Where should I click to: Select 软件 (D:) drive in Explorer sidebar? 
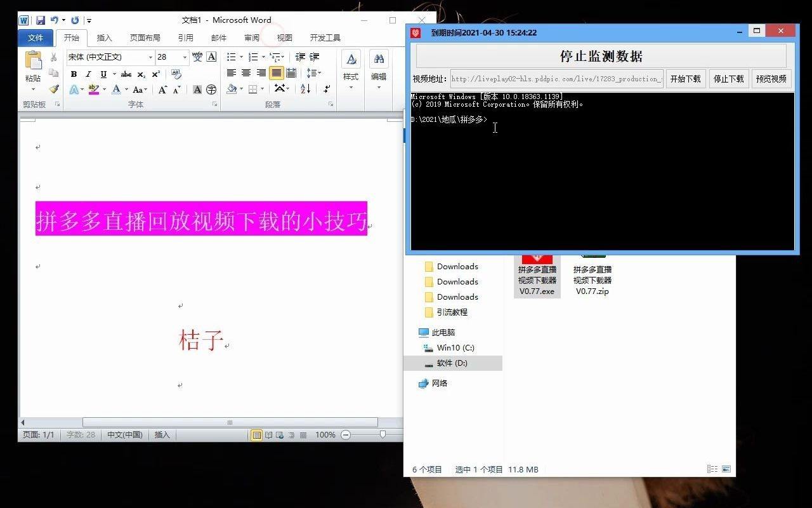point(452,363)
